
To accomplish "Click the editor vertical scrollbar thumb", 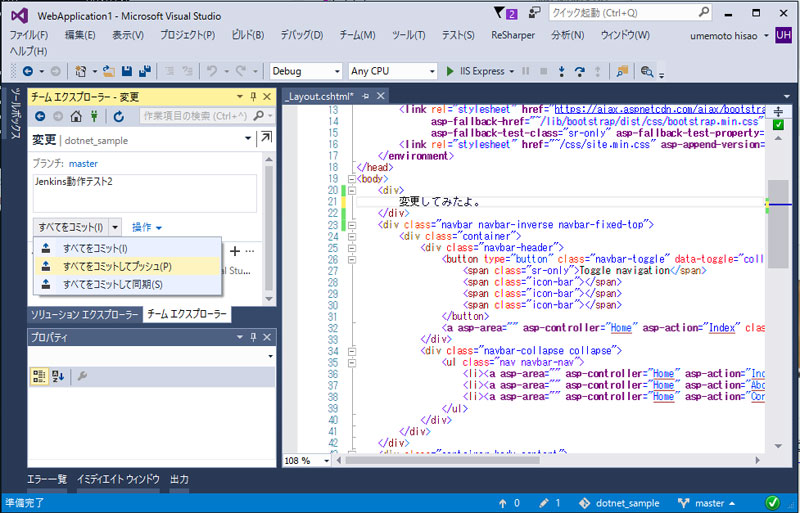I will coord(778,224).
